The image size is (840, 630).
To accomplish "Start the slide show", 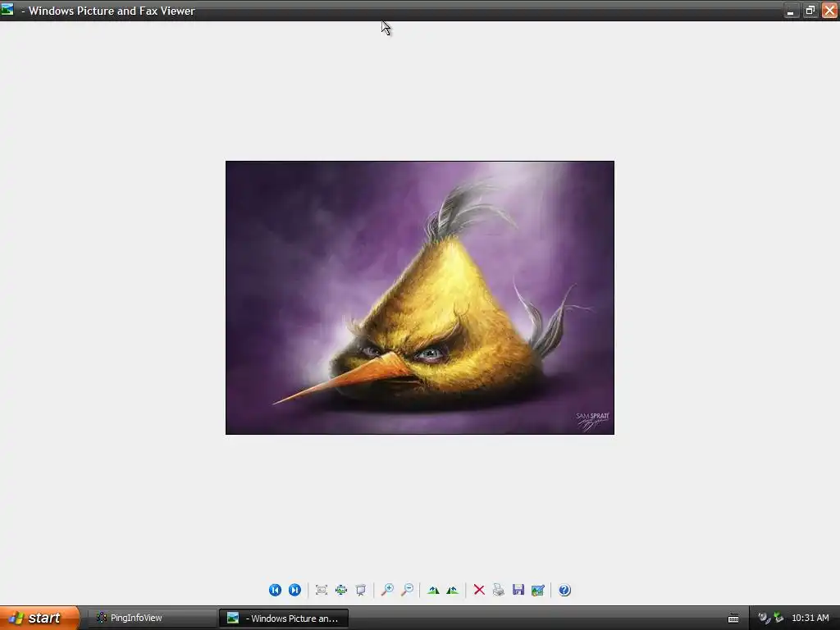I will coord(361,590).
